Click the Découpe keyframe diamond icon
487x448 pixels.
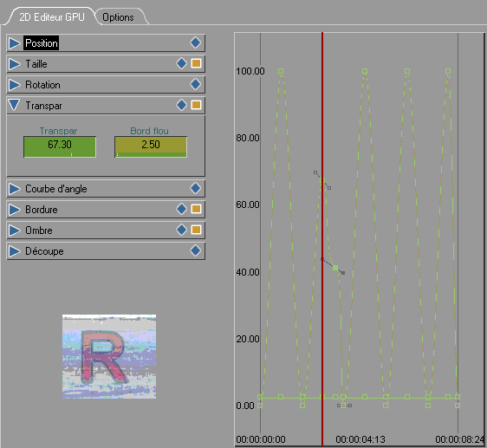click(195, 250)
